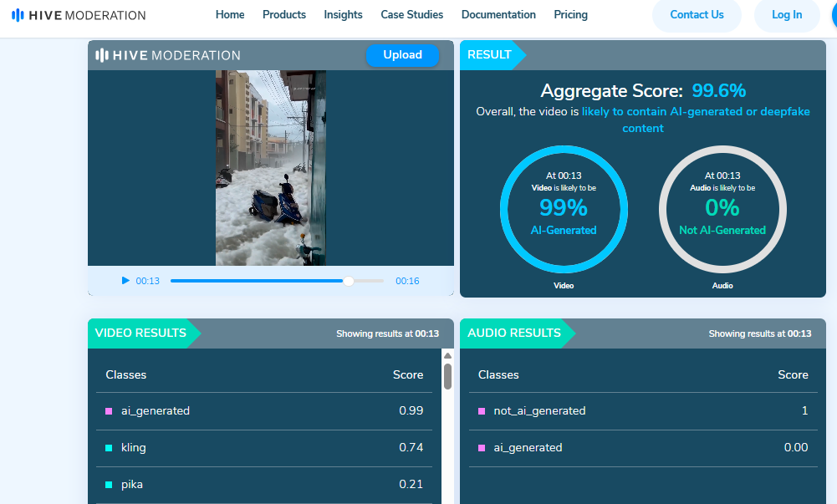Go to the Insights page
The image size is (837, 504).
click(x=343, y=15)
